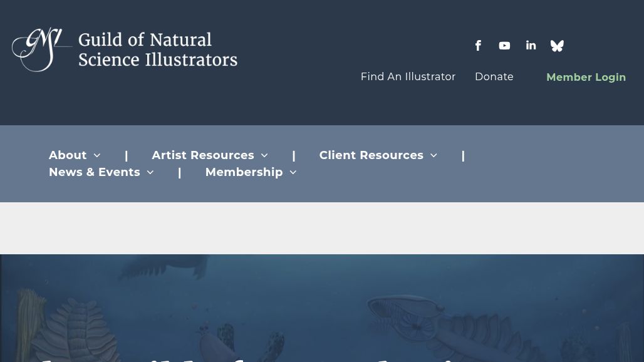
Task: Launch YouTube from the header icons
Action: tap(504, 45)
